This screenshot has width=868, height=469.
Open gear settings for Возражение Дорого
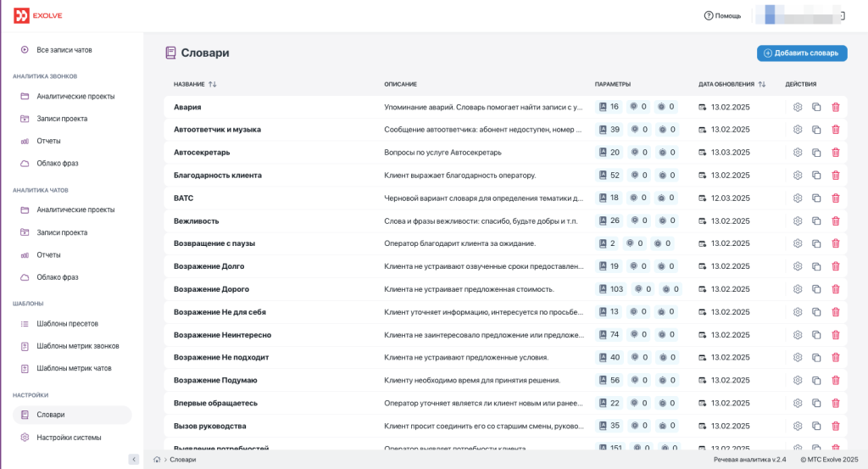[x=797, y=289]
